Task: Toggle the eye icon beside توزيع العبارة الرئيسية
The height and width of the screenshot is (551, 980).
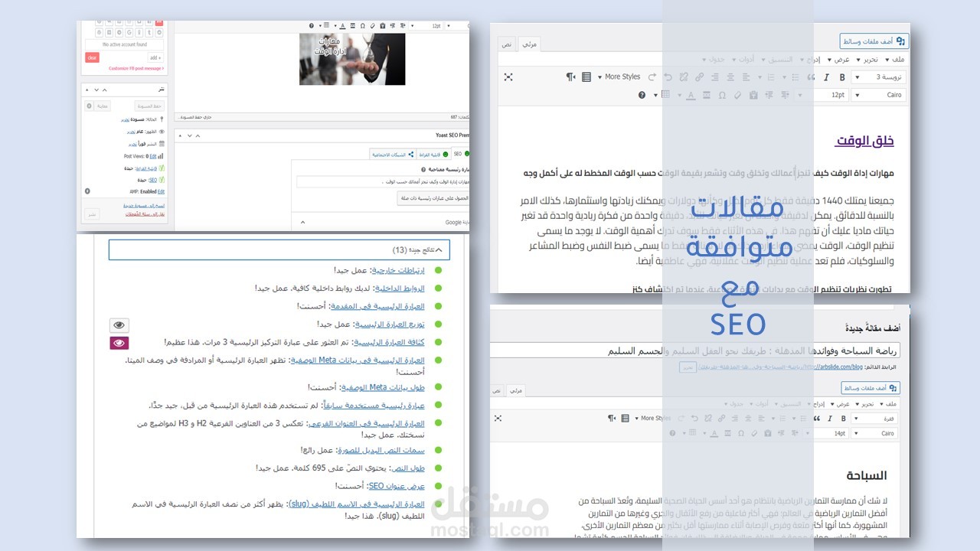Action: (119, 324)
